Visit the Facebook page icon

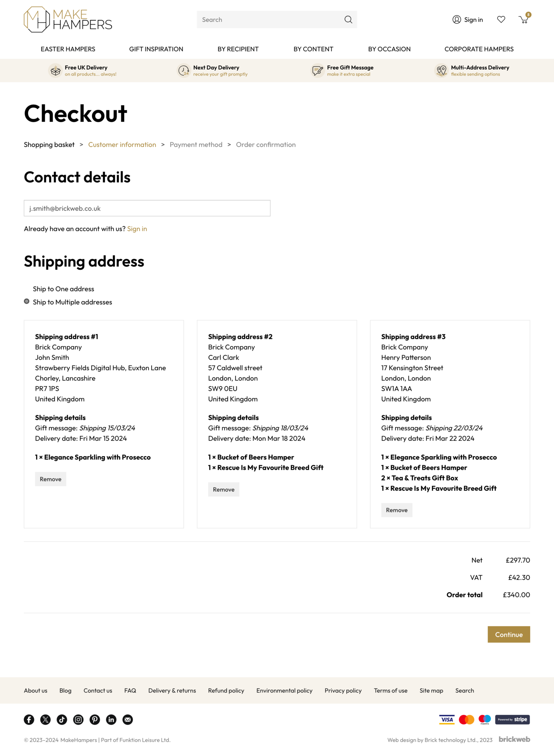point(29,720)
